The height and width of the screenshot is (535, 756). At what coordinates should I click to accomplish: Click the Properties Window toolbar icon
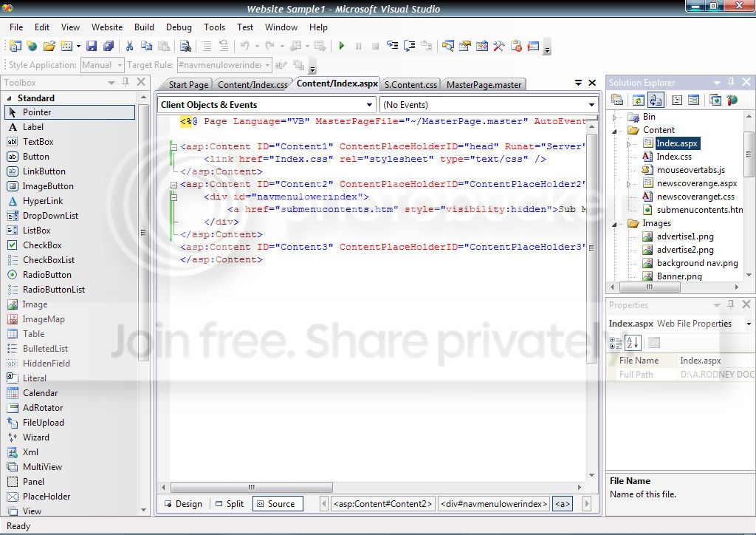coord(465,46)
